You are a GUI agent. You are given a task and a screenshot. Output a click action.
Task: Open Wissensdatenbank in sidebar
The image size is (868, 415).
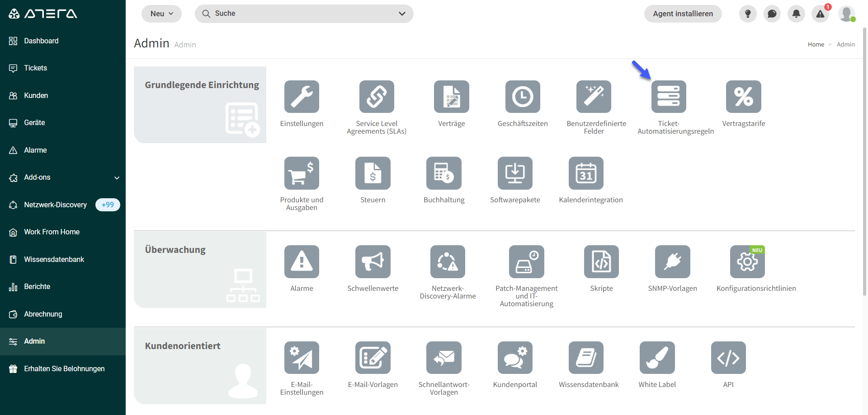click(x=63, y=259)
